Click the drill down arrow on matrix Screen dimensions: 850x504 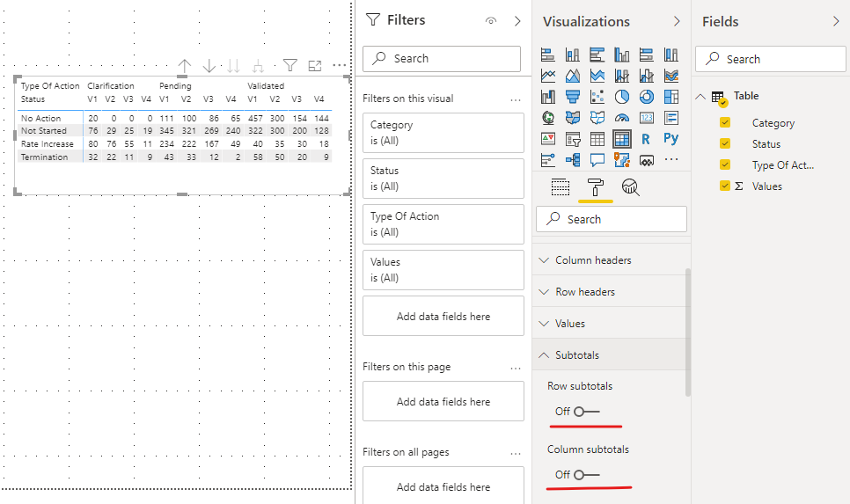pos(209,66)
